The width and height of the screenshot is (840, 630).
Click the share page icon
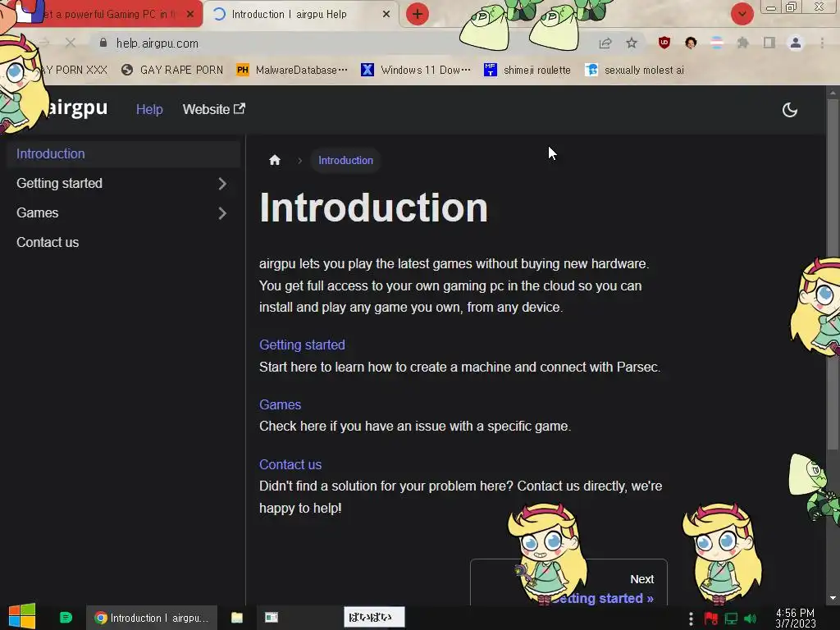[605, 43]
